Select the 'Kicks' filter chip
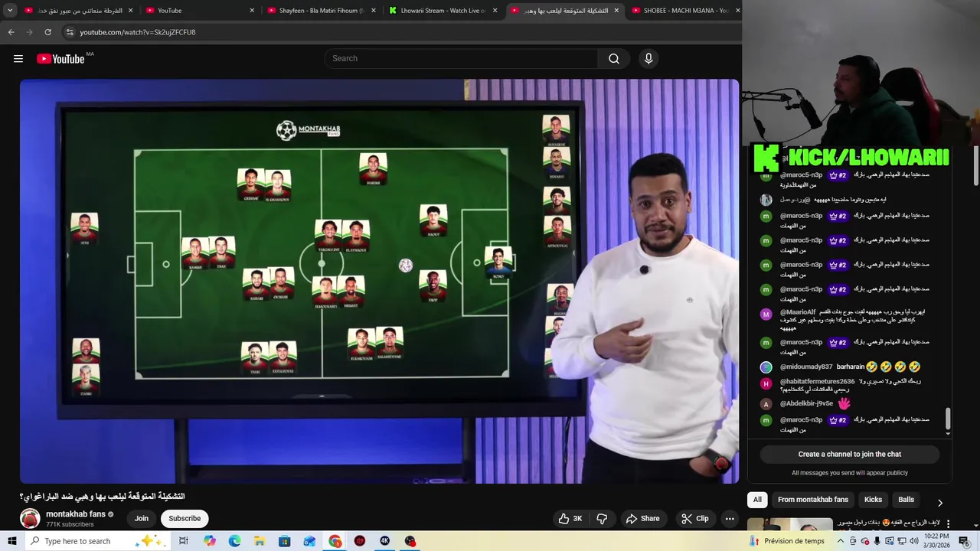 pyautogui.click(x=874, y=500)
